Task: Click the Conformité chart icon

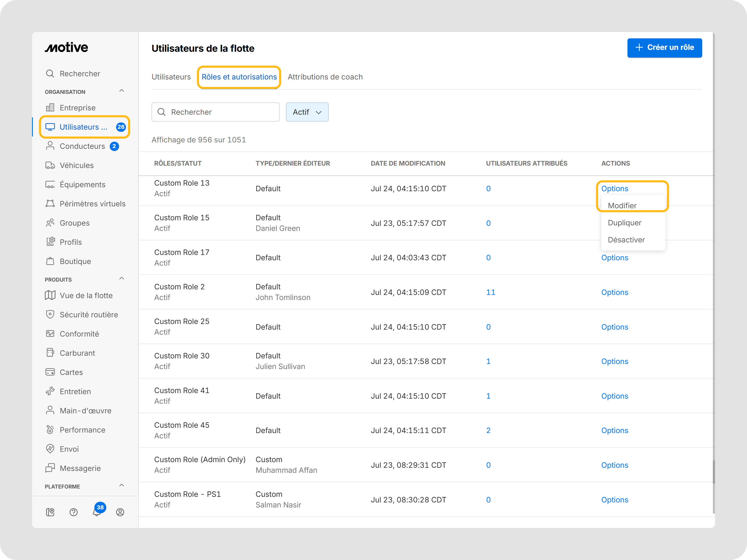Action: (50, 334)
